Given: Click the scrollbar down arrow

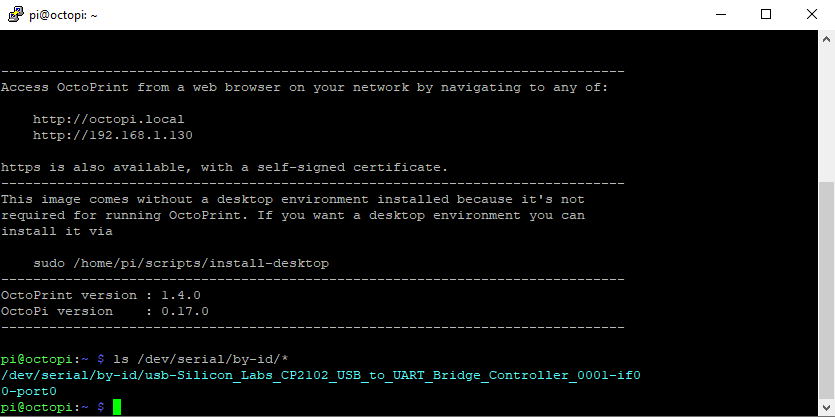Looking at the screenshot, I should 826,408.
